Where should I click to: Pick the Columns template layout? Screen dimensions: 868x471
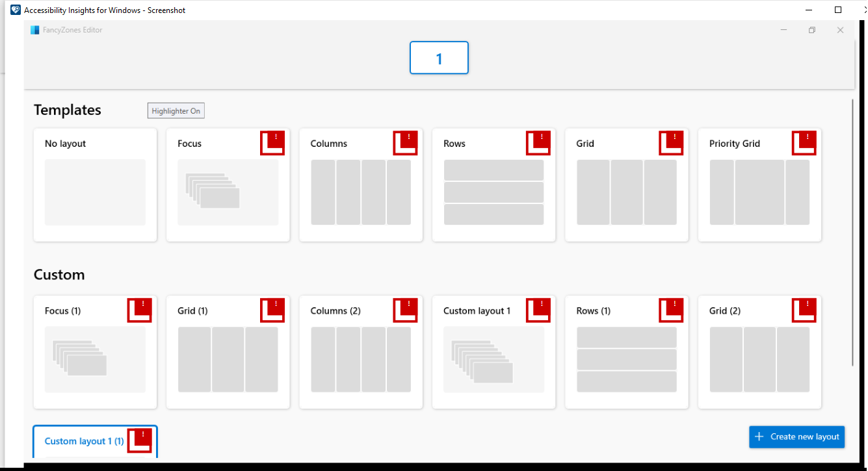[x=361, y=185]
